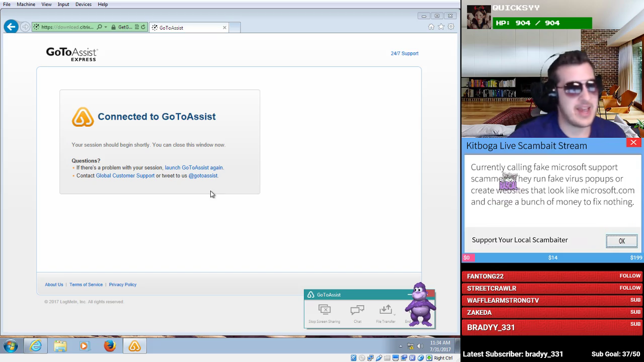Open the Machine menu

tap(26, 4)
